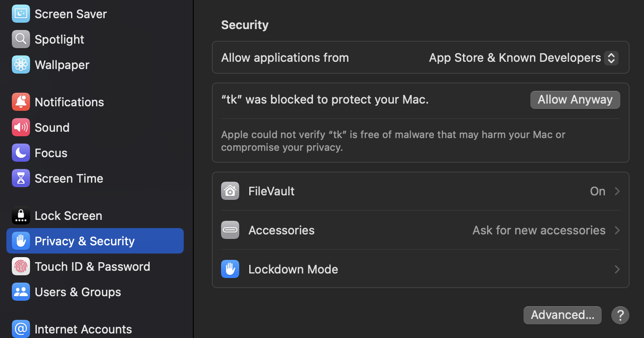
Task: Open Users & Groups settings
Action: coord(78,292)
